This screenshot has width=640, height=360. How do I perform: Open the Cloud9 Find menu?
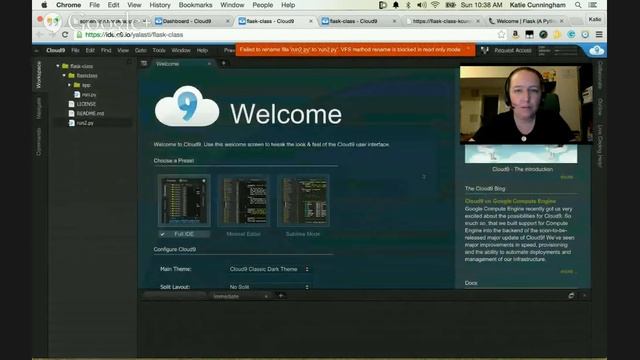pyautogui.click(x=106, y=50)
